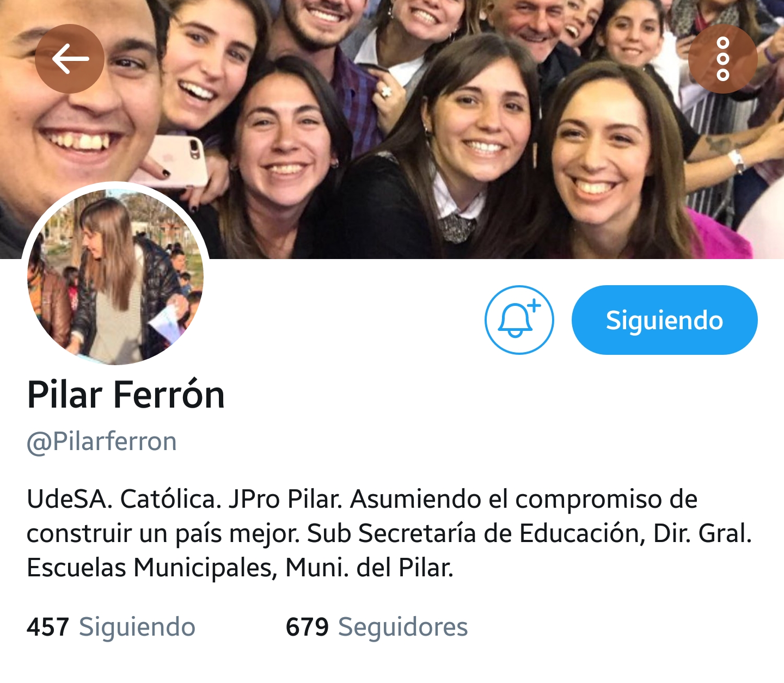Open the 679 Seguidores list
Image resolution: width=784 pixels, height=683 pixels.
[x=377, y=627]
